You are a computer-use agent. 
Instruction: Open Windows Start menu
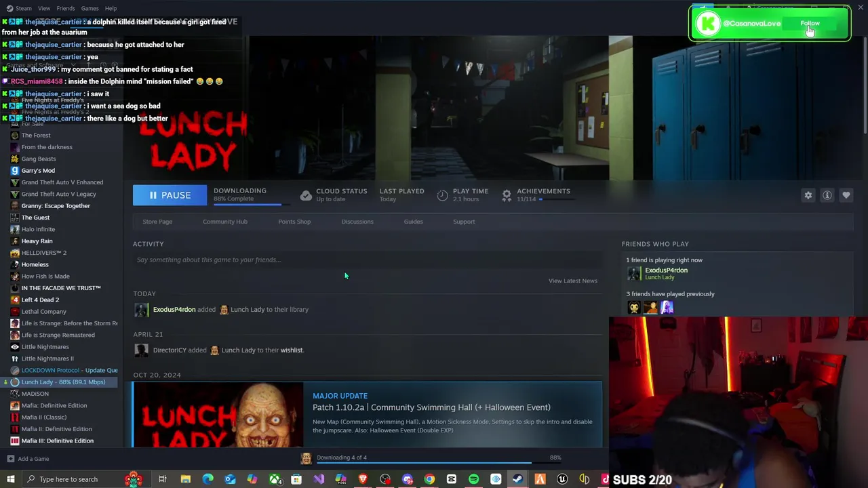pyautogui.click(x=10, y=479)
